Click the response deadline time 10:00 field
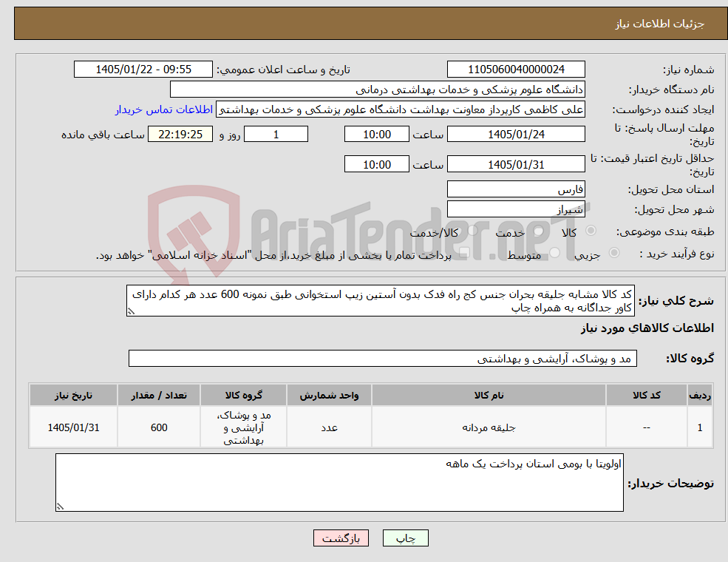The height and width of the screenshot is (562, 728). 376,135
